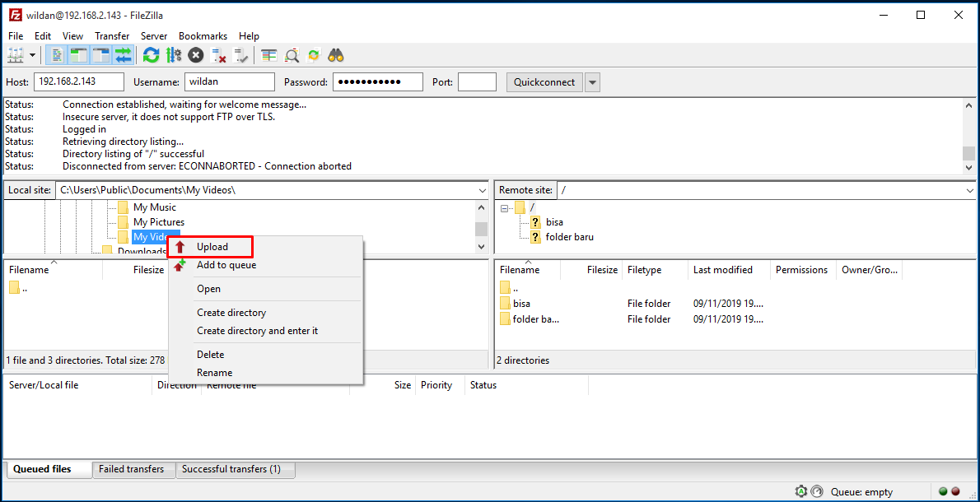The width and height of the screenshot is (980, 502).
Task: Search for files on the server
Action: tap(335, 54)
